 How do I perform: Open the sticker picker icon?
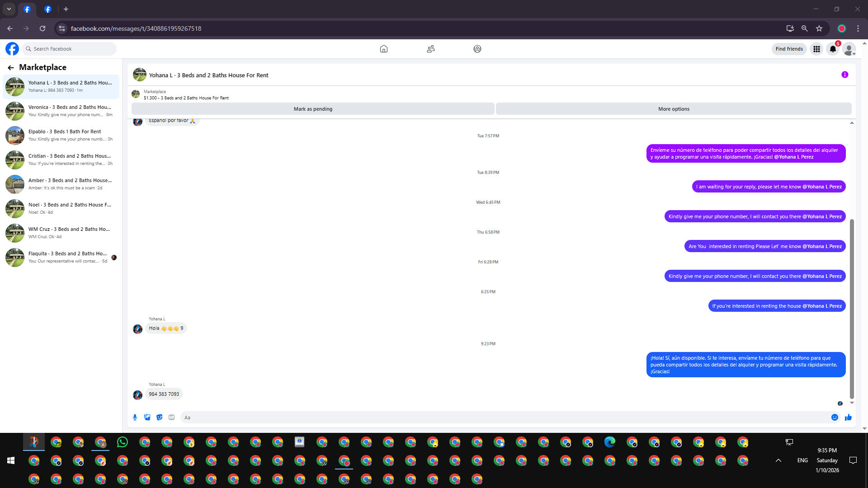[159, 418]
